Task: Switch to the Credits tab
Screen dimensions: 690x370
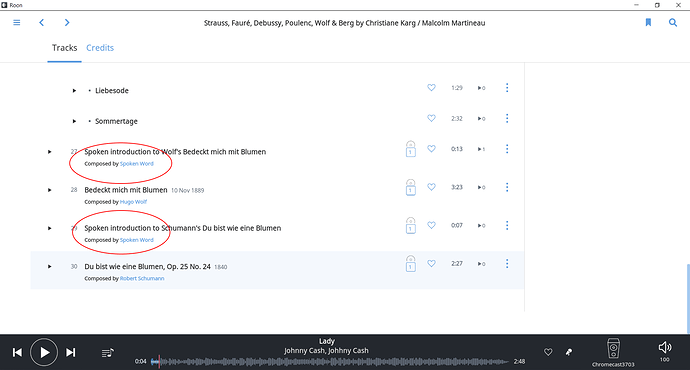Action: click(100, 48)
